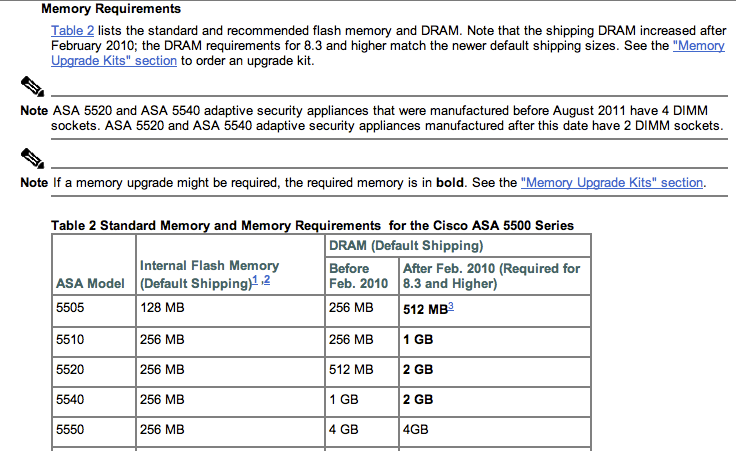Open footnote 3 next to 512 MB
Viewport: 736px width, 451px height.
[451, 307]
